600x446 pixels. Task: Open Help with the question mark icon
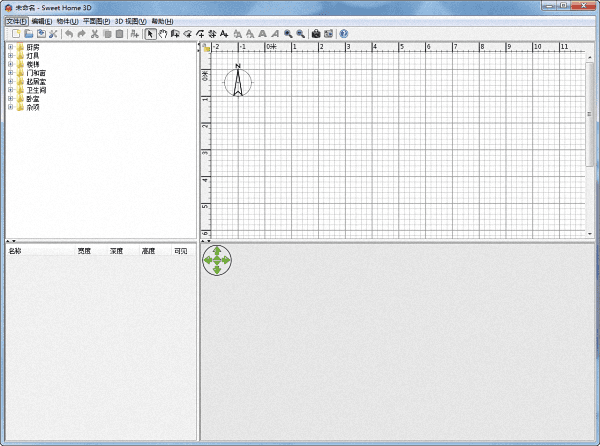click(344, 33)
